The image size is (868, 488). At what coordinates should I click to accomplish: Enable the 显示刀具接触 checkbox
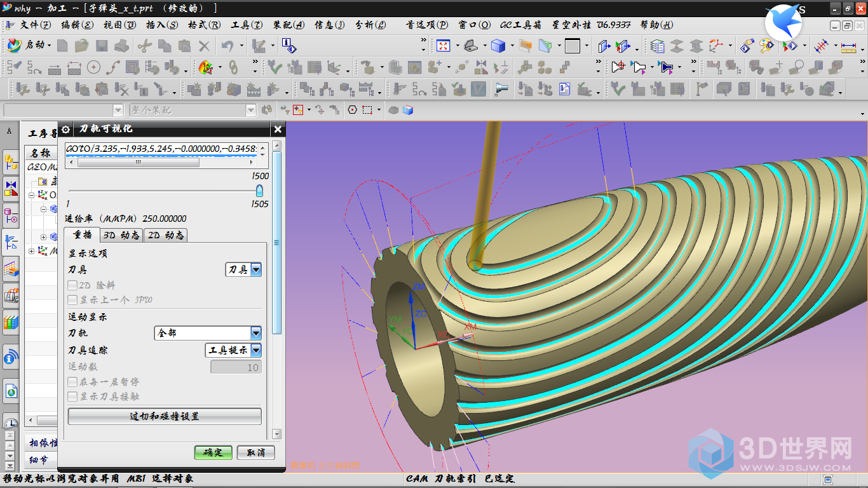pyautogui.click(x=72, y=396)
